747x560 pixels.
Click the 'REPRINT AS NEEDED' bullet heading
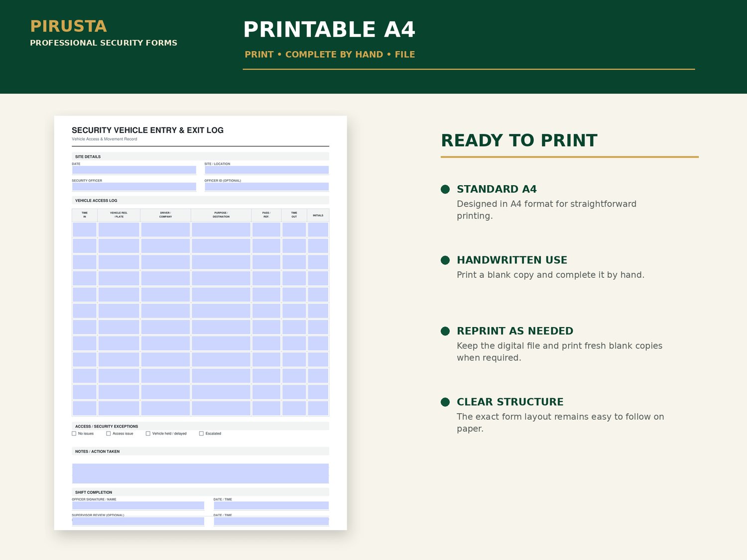point(515,331)
